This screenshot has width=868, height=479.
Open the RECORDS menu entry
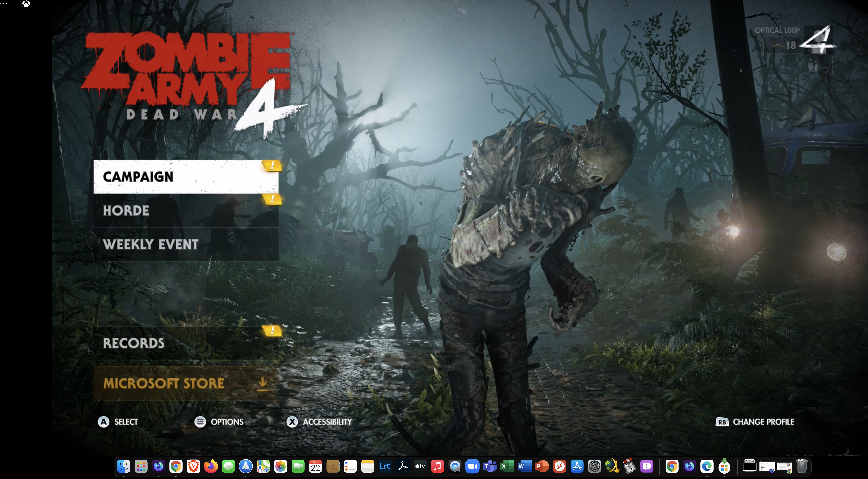(x=186, y=343)
